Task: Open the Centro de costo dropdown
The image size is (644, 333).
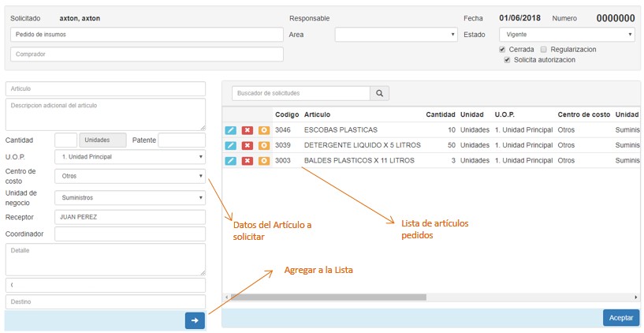Action: point(129,176)
